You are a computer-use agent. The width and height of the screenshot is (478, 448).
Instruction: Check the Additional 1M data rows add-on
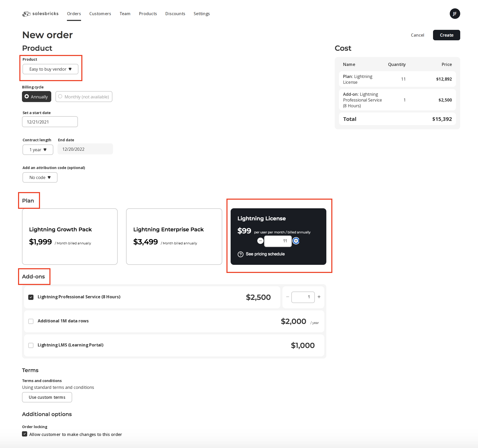click(x=31, y=321)
